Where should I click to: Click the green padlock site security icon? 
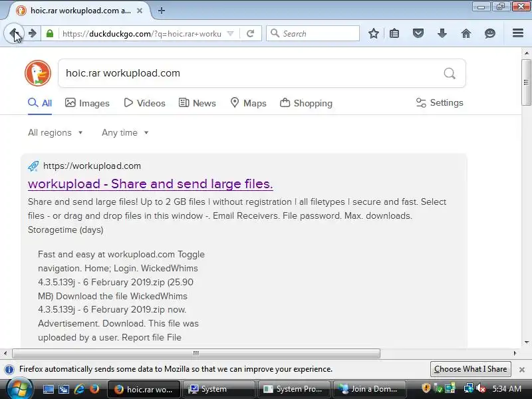point(50,33)
